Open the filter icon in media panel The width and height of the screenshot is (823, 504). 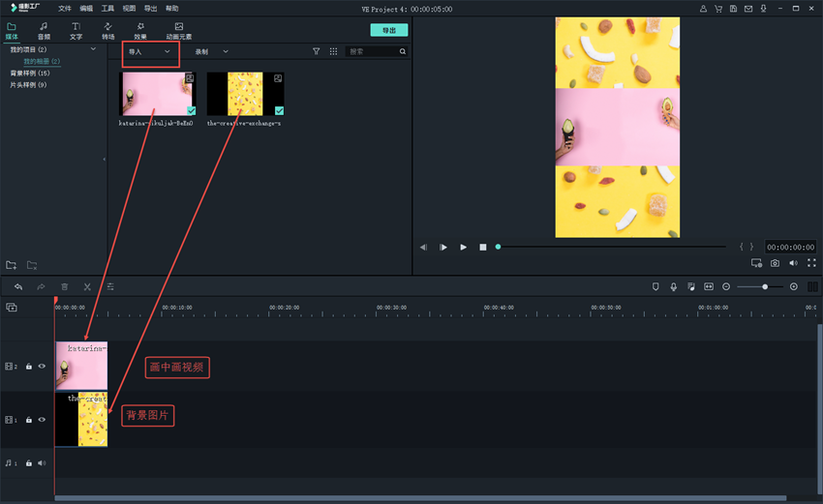317,51
